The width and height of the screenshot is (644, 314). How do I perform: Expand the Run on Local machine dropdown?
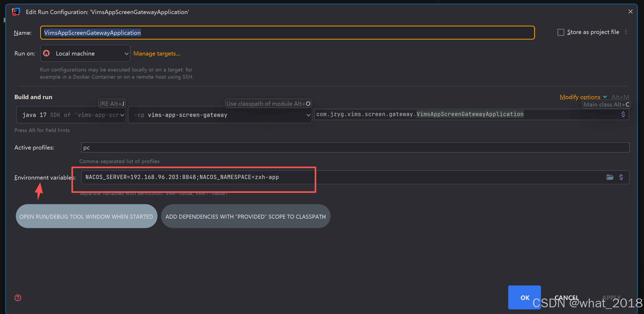pos(126,53)
